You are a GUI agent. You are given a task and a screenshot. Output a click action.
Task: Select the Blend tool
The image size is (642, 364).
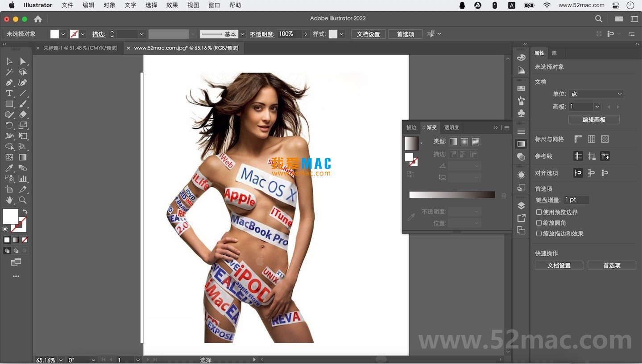pos(23,168)
